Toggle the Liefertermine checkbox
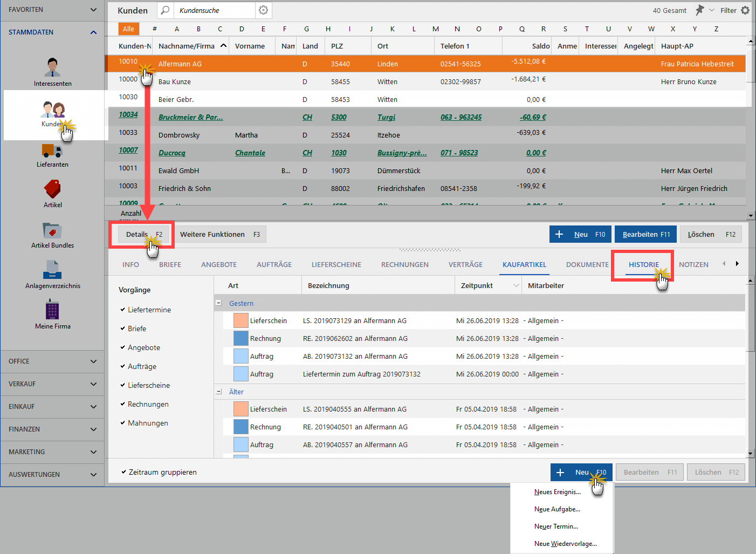Screen dimensions: 756x554 click(x=123, y=310)
